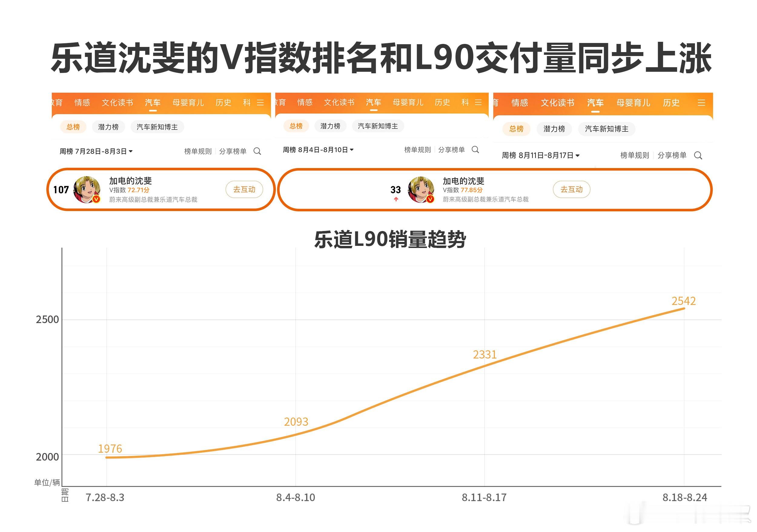Choose 潜力榜 chip in right panel
Screen dimensions: 757x532
tap(554, 129)
